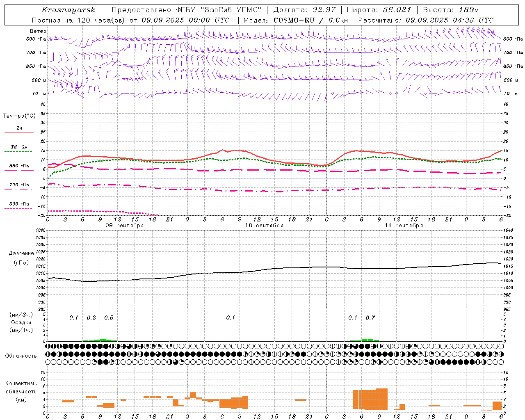Click 'Прогноз на 120 часа(ов)' forecast text
The image size is (525, 420).
pyautogui.click(x=79, y=20)
